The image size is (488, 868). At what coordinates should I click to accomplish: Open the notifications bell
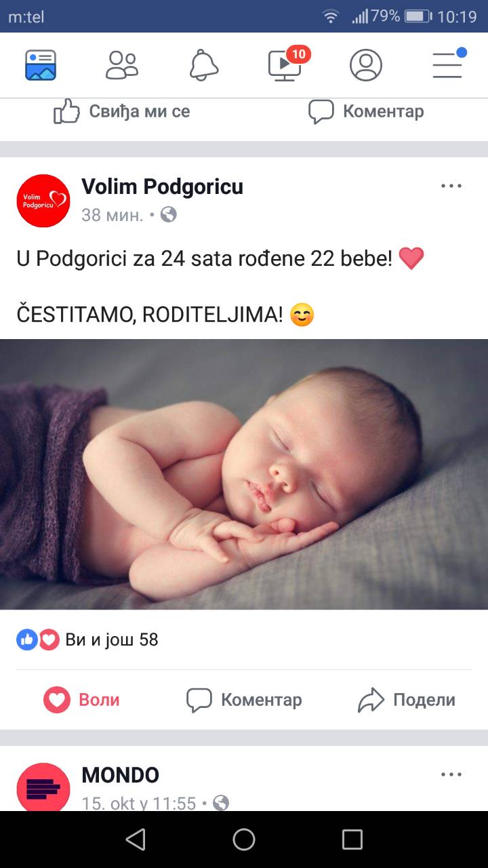pyautogui.click(x=203, y=65)
